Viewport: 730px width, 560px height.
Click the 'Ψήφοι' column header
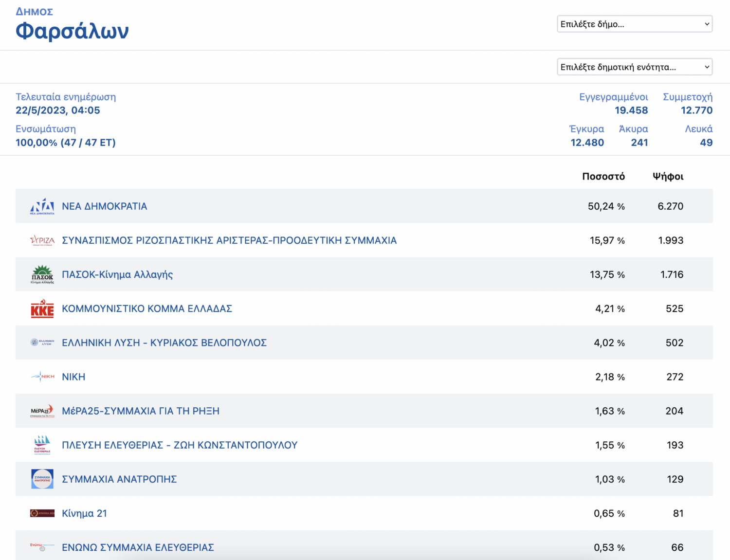tap(668, 176)
